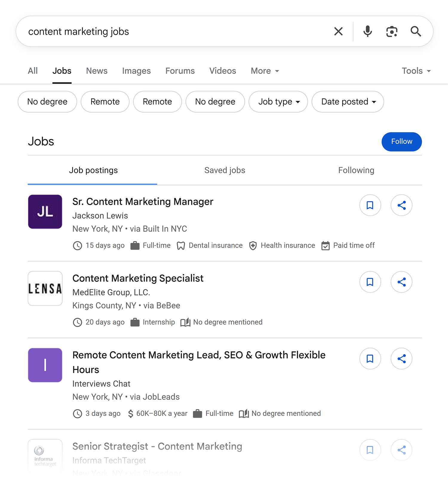Click the magnifying glass search icon
Image resolution: width=448 pixels, height=484 pixels.
click(416, 31)
